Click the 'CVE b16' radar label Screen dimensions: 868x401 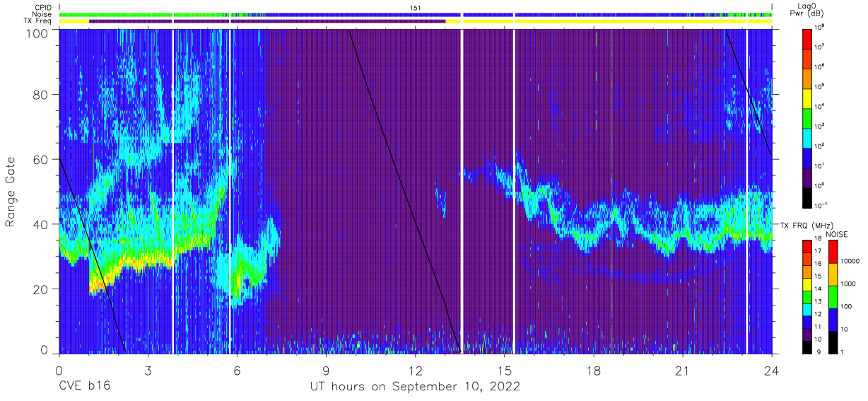click(84, 387)
